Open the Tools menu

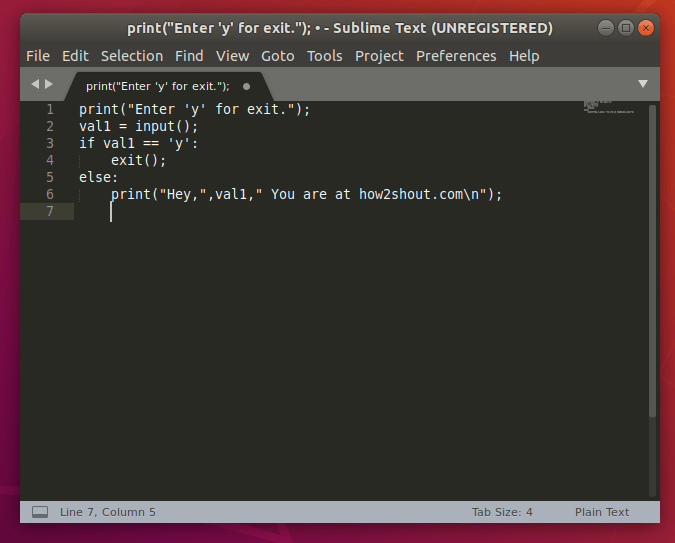(325, 56)
